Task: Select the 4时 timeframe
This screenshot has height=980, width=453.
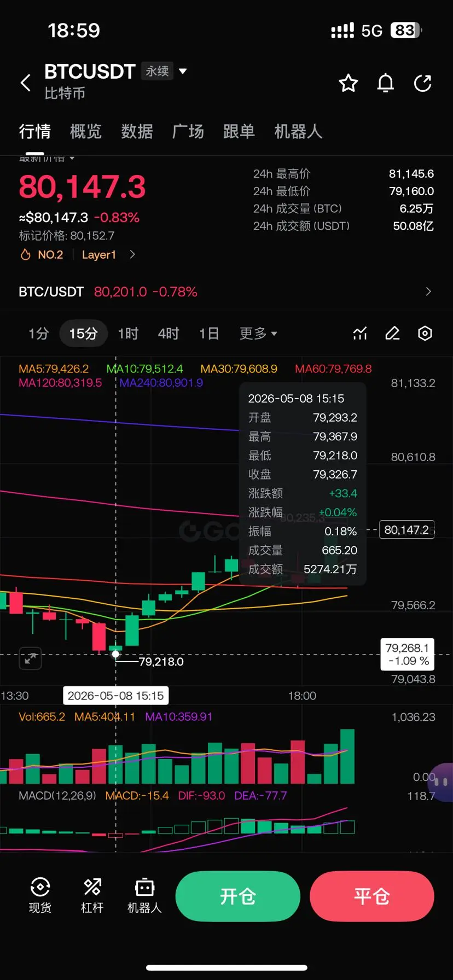Action: point(169,333)
